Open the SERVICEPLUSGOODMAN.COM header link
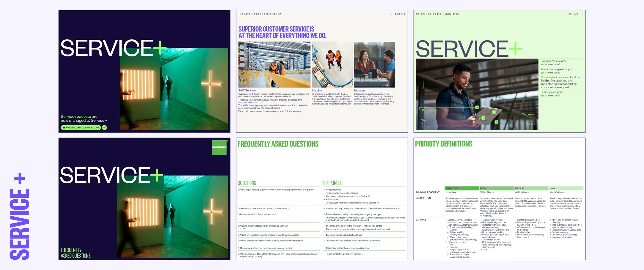Viewport: 644px width, 270px height. click(437, 14)
